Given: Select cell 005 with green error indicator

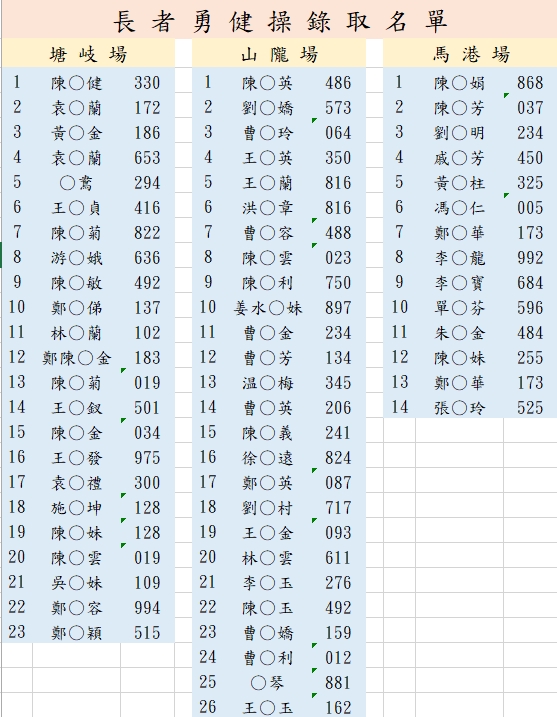Looking at the screenshot, I should point(530,207).
